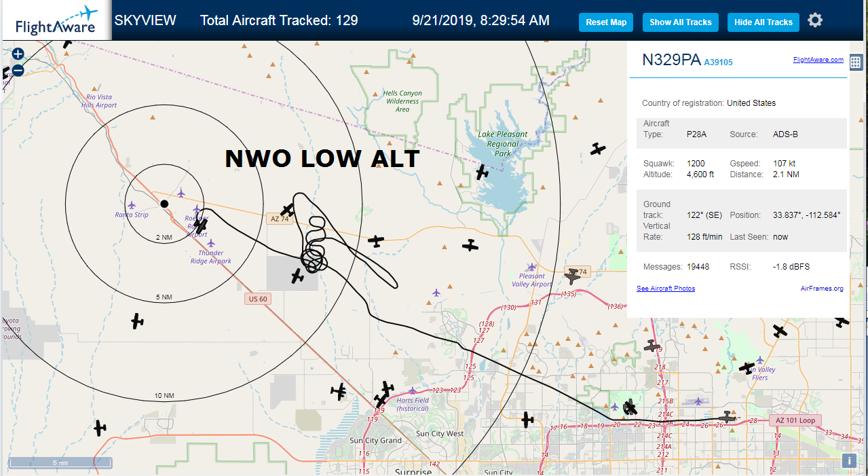
Task: Zoom out with the minus map button
Action: click(18, 69)
